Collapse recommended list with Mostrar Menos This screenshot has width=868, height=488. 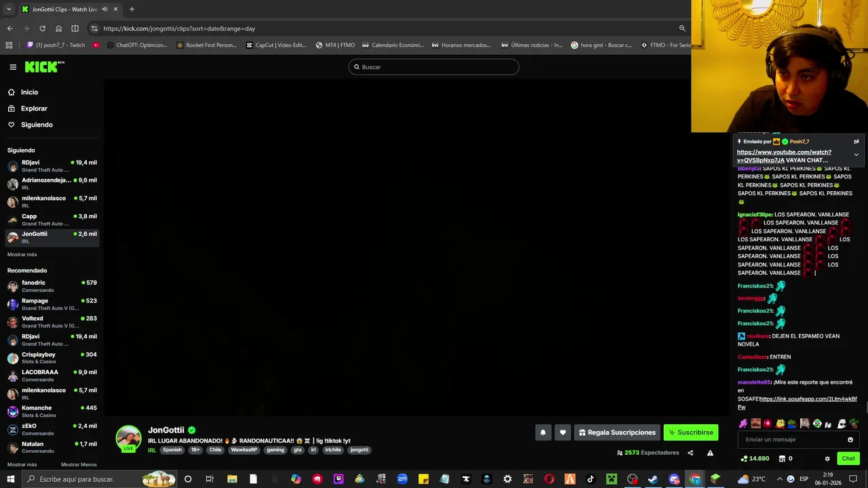(x=79, y=465)
